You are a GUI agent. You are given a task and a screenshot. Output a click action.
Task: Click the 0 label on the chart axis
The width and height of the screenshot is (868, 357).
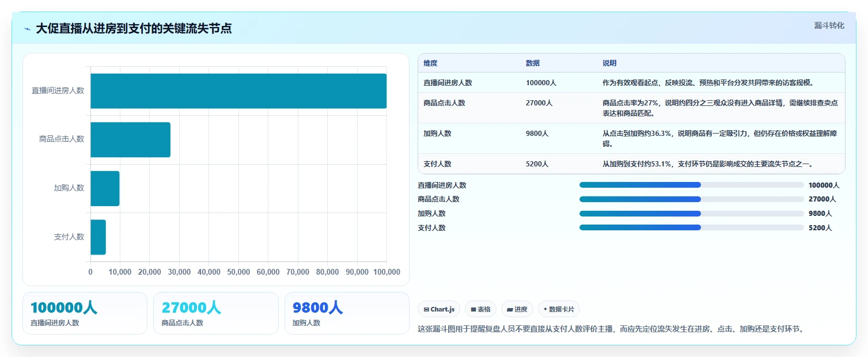[90, 272]
